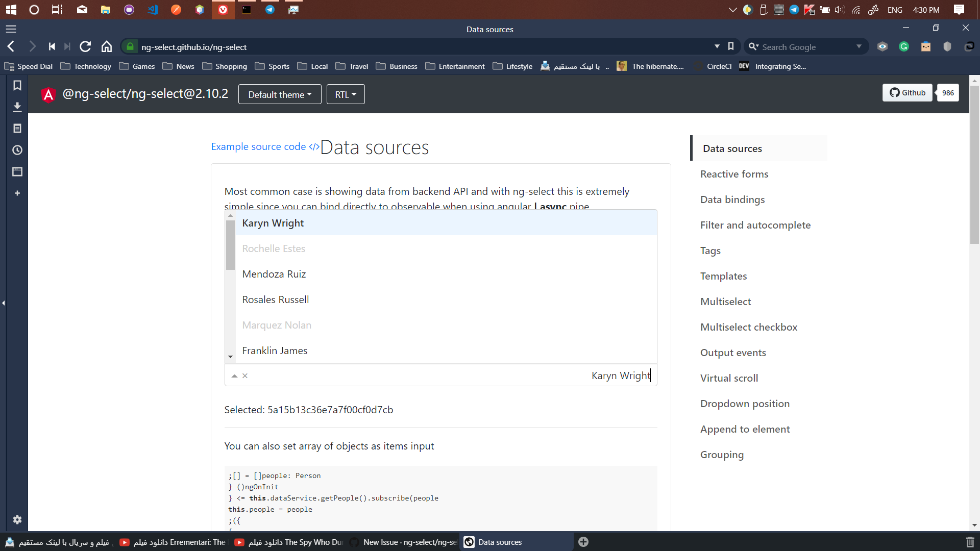Open new tab with plus button
The width and height of the screenshot is (980, 551).
pos(583,542)
